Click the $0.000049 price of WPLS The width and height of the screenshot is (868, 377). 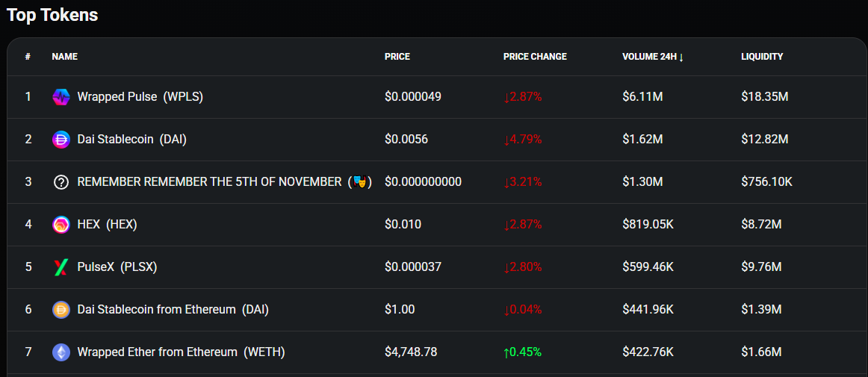point(413,97)
